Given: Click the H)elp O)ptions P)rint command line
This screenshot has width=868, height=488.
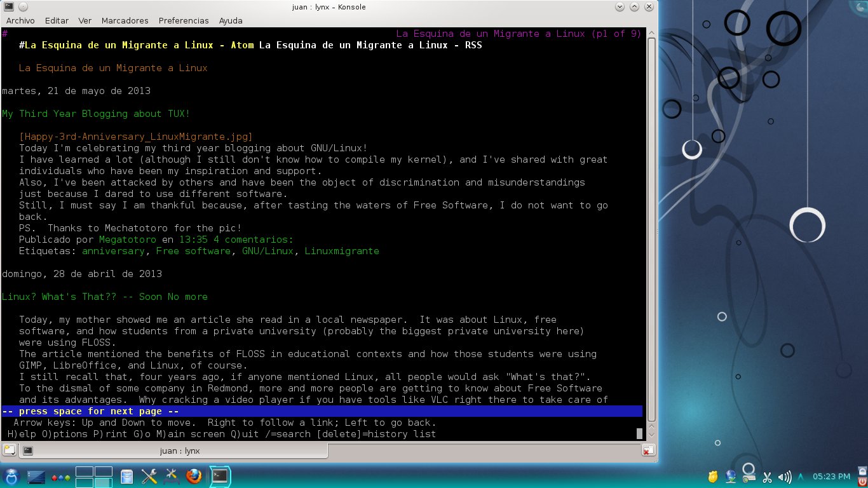Looking at the screenshot, I should (x=222, y=434).
